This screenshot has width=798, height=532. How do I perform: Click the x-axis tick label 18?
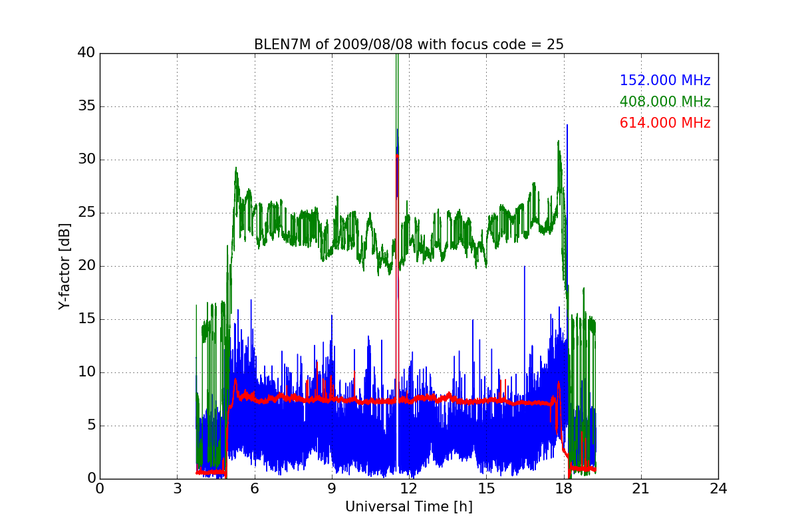(563, 488)
